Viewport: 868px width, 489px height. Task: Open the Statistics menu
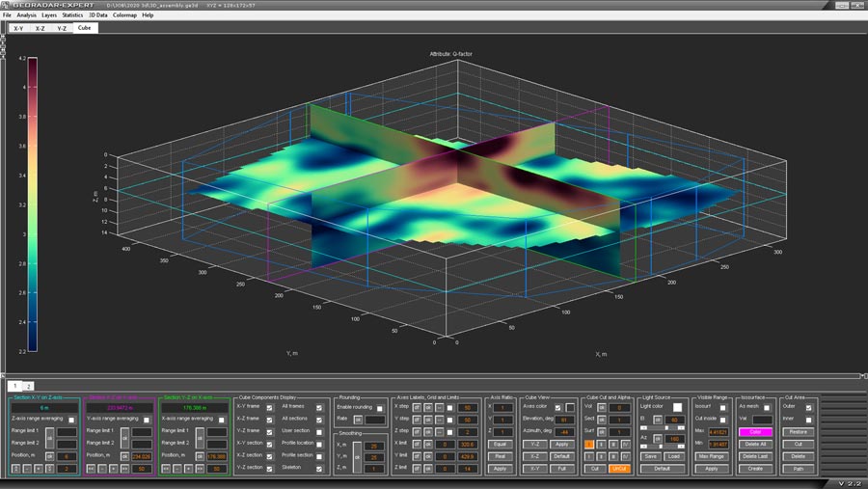tap(72, 15)
